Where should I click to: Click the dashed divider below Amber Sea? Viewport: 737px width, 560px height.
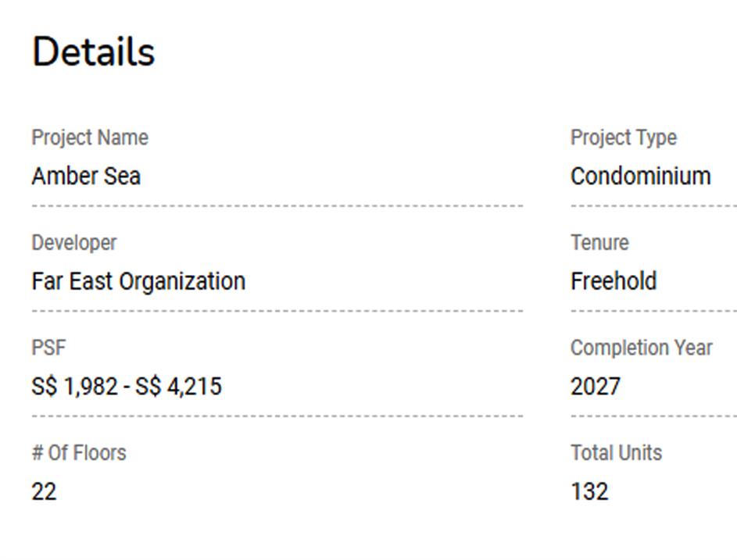277,206
